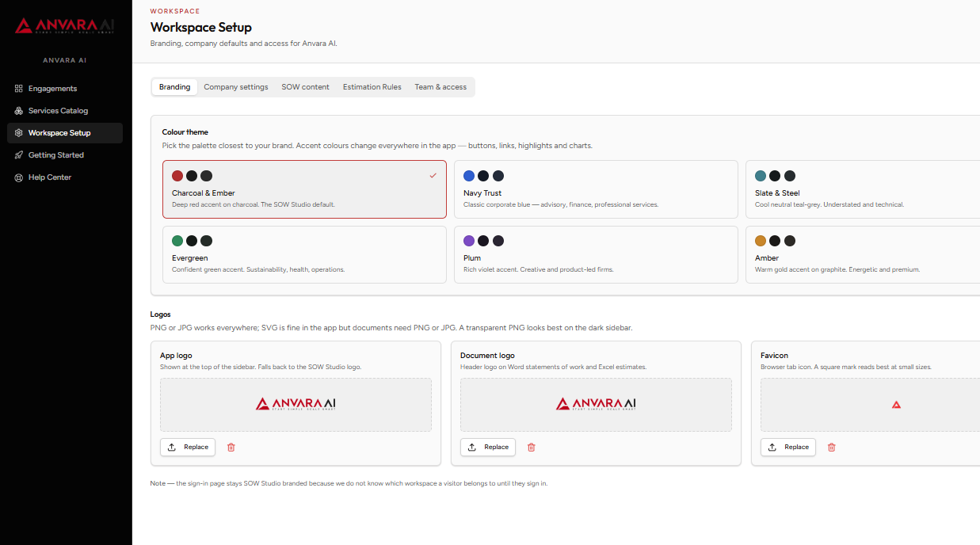Screen dimensions: 980x545
Task: Click the App logo preview image
Action: [x=296, y=404]
